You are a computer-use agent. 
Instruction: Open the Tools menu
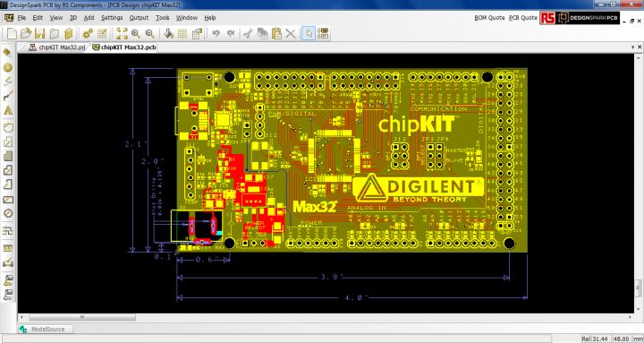click(163, 18)
